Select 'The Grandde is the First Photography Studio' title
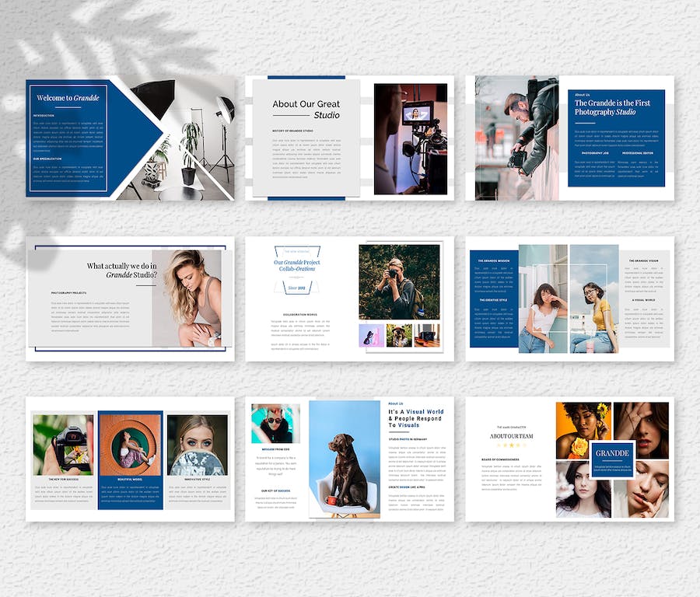 611,107
